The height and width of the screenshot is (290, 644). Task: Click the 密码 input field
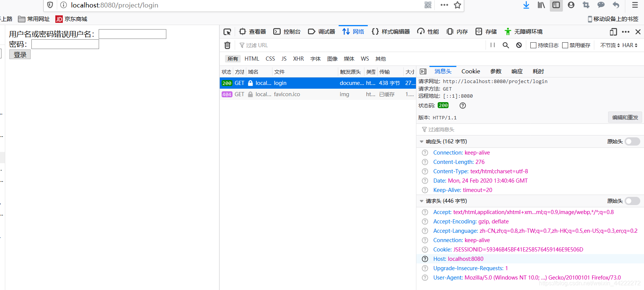pyautogui.click(x=65, y=44)
